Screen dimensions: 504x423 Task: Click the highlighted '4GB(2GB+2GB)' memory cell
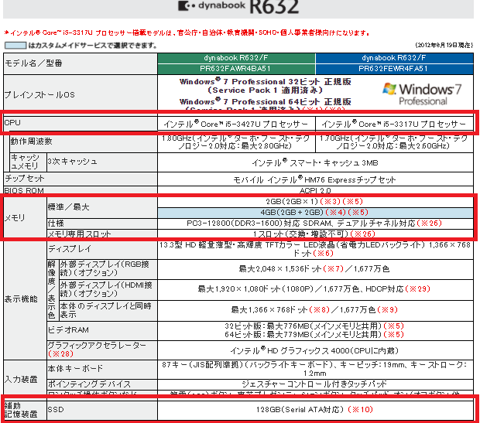315,213
